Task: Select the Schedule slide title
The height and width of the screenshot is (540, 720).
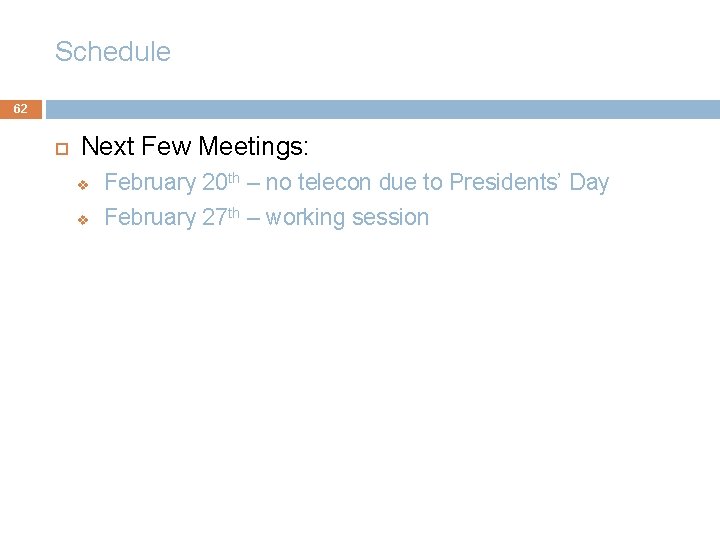Action: tap(113, 52)
